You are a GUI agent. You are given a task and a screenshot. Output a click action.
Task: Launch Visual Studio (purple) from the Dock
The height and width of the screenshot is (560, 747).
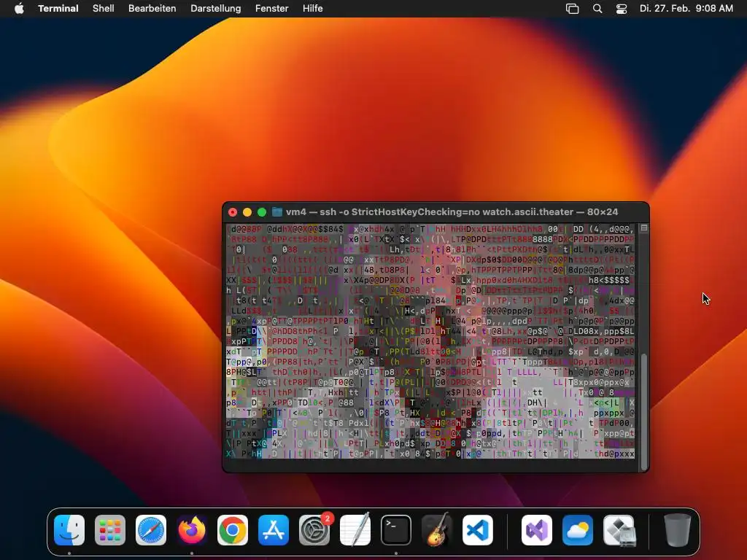click(x=537, y=530)
